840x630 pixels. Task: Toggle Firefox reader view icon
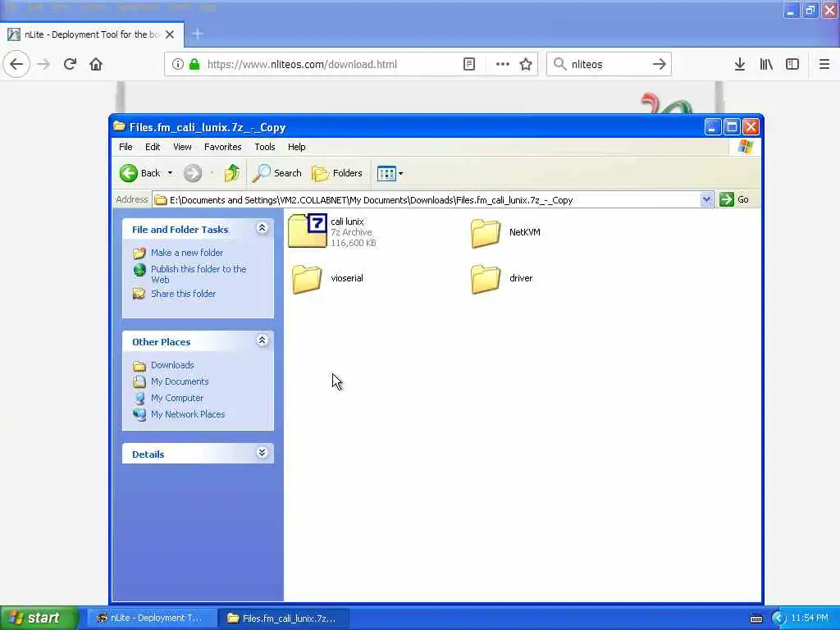click(468, 64)
